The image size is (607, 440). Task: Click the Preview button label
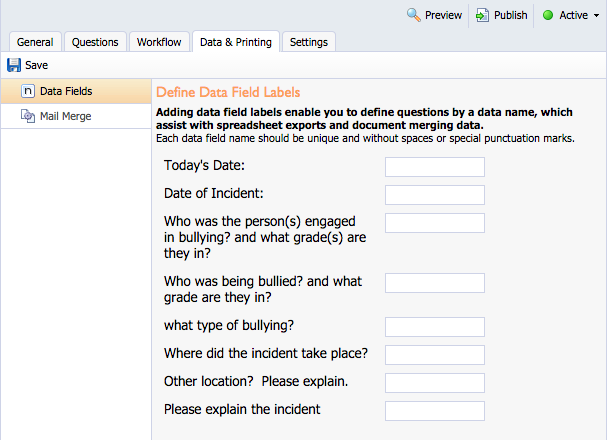[x=443, y=15]
